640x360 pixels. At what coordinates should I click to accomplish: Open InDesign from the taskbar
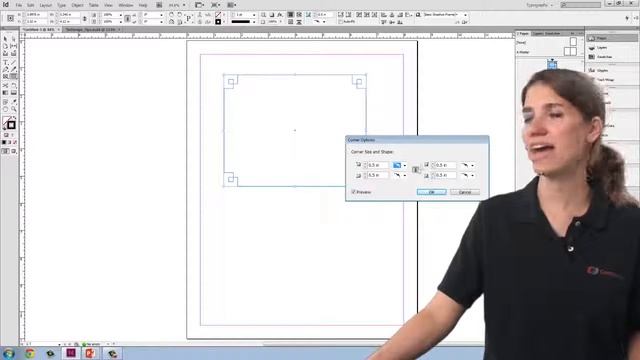(x=71, y=353)
